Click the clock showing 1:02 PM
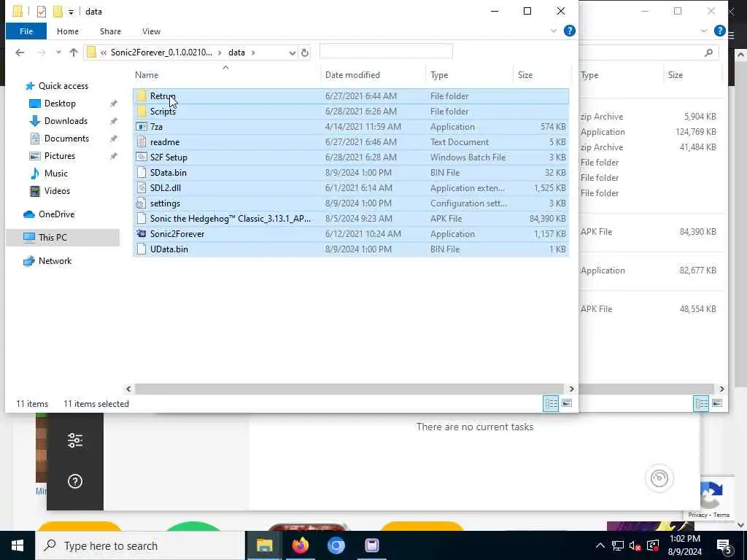The width and height of the screenshot is (747, 560). coord(684,539)
